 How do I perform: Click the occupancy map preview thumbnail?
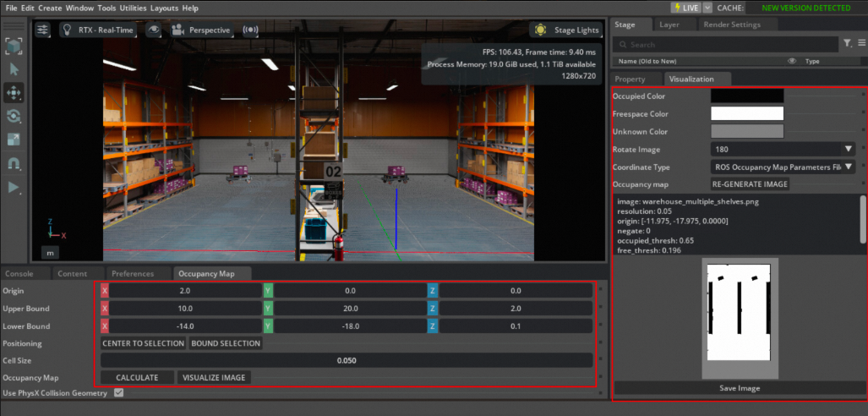point(740,319)
